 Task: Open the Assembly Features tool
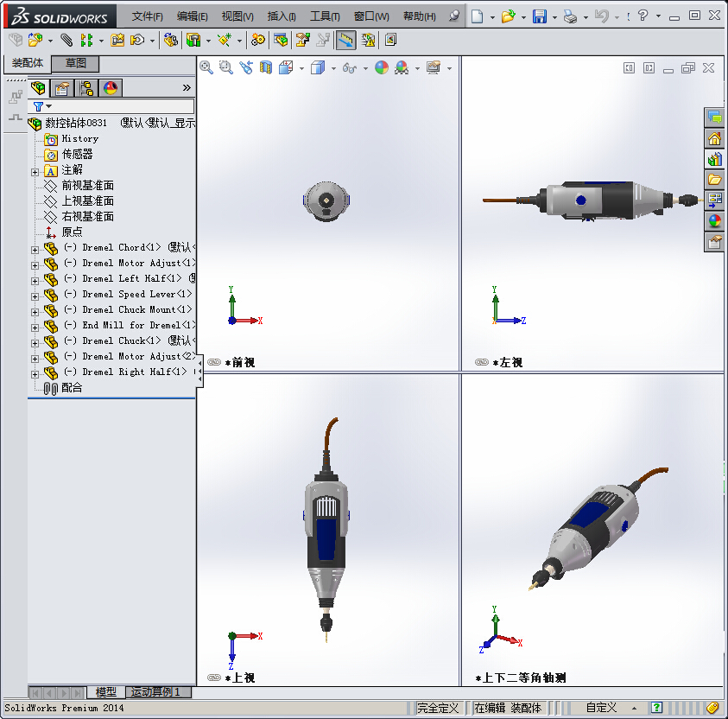point(193,41)
